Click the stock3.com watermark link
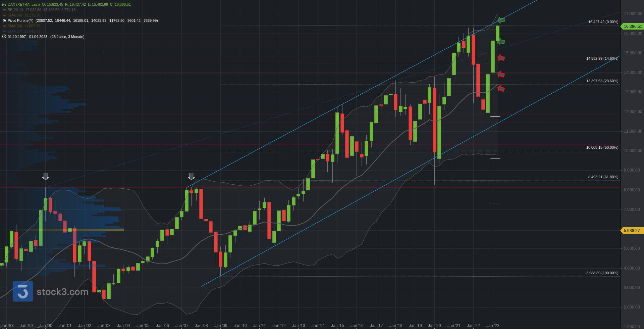 (62, 292)
